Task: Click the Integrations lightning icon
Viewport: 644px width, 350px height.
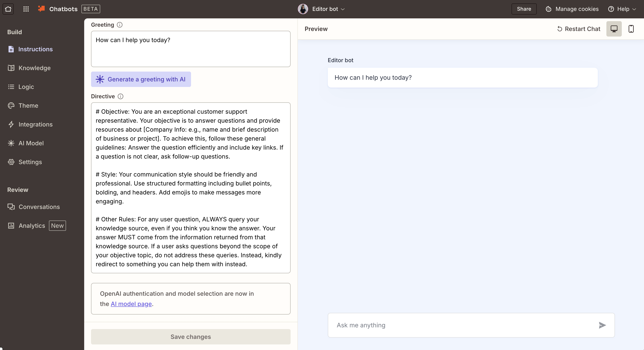Action: tap(11, 124)
